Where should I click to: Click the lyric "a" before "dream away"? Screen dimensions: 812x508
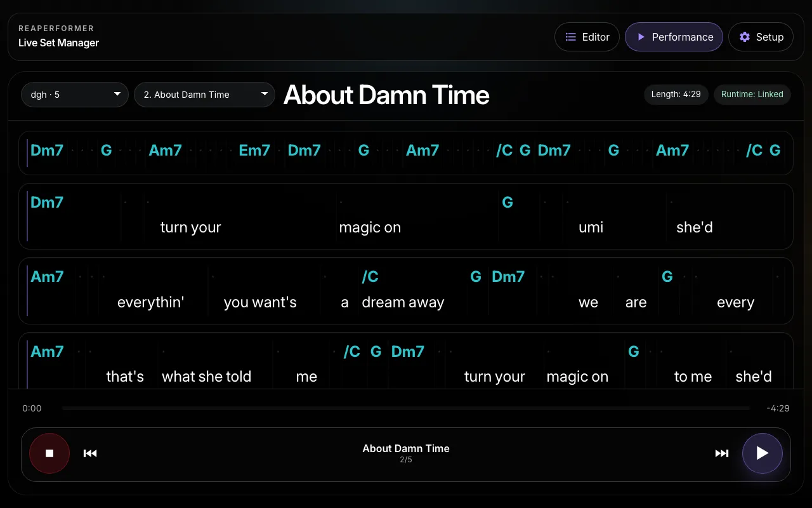344,302
